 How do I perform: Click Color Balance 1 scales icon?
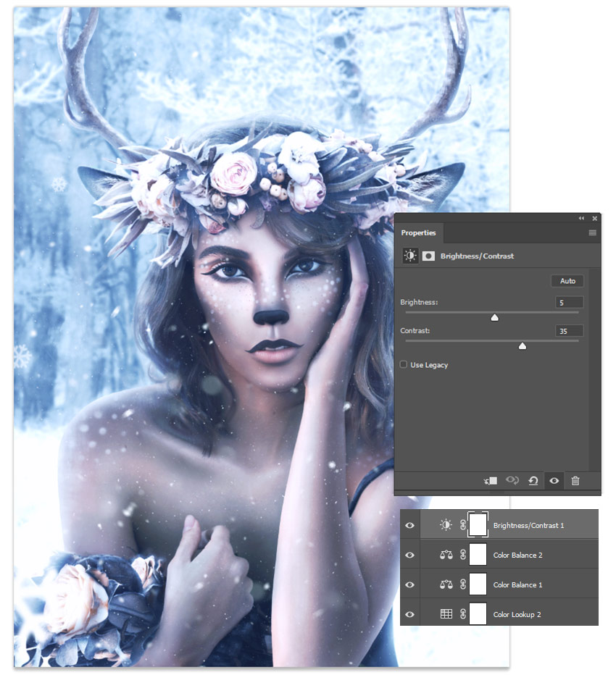point(446,584)
